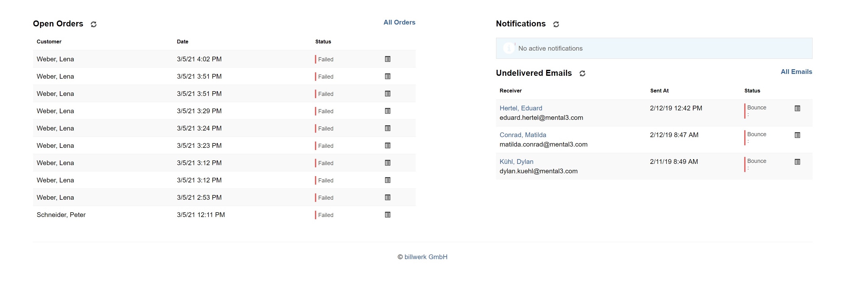868x295 pixels.
Task: Select the 3/5/21 3:24 PM date cell
Action: (199, 128)
